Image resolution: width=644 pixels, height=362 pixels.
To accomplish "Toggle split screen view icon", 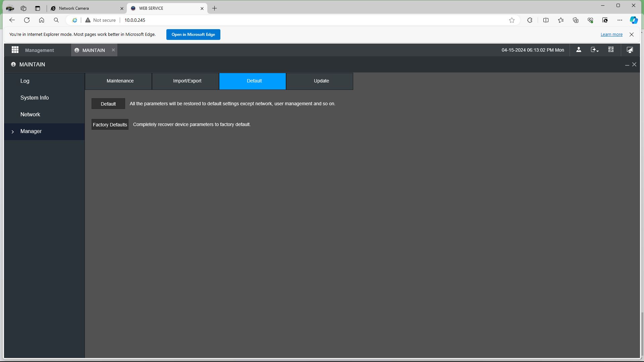I will click(546, 20).
